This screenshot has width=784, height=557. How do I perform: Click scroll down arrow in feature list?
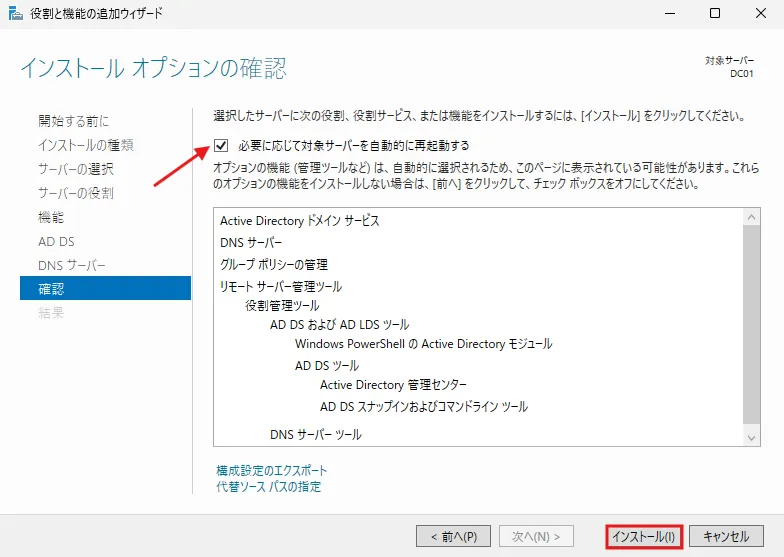click(x=751, y=438)
